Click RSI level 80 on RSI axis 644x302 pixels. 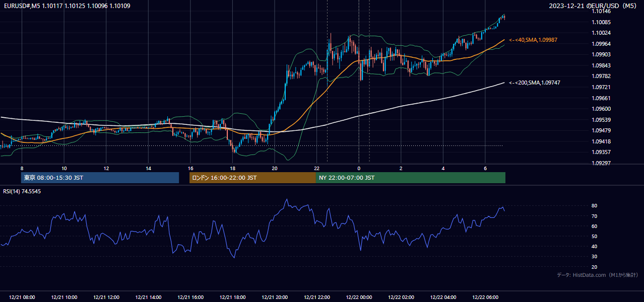pyautogui.click(x=595, y=206)
